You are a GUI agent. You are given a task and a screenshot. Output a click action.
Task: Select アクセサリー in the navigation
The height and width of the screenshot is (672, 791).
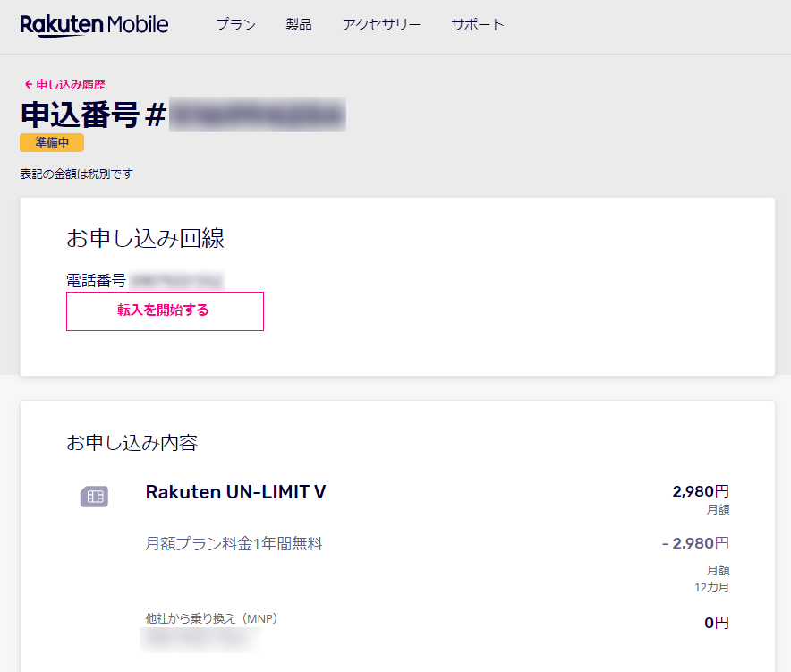(381, 24)
